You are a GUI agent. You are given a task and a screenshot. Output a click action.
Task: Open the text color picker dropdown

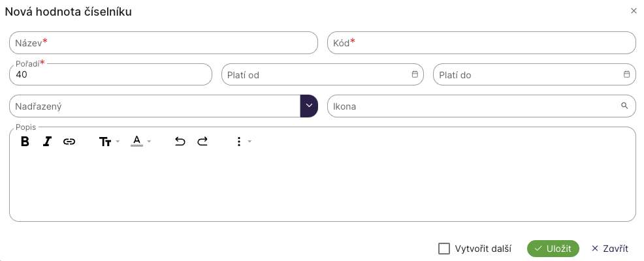(x=140, y=142)
